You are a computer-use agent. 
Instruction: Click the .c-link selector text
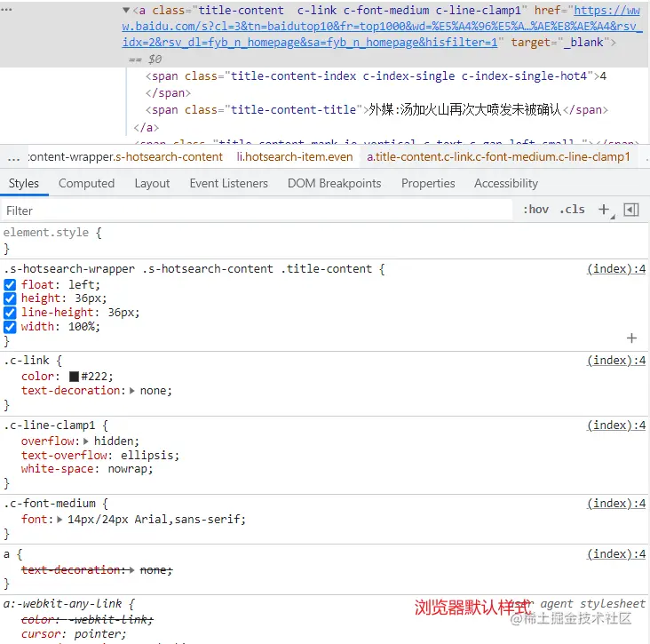click(27, 361)
